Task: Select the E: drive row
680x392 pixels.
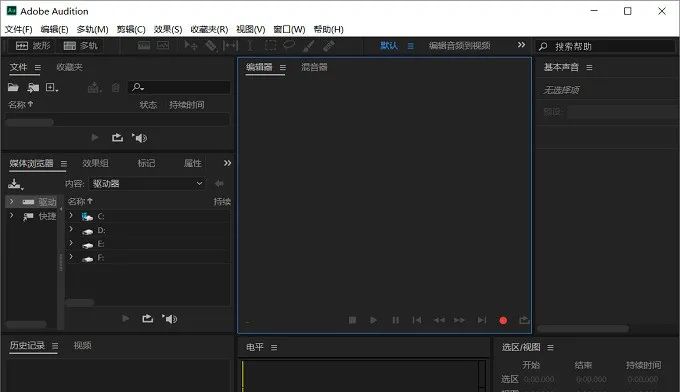Action: [148, 244]
